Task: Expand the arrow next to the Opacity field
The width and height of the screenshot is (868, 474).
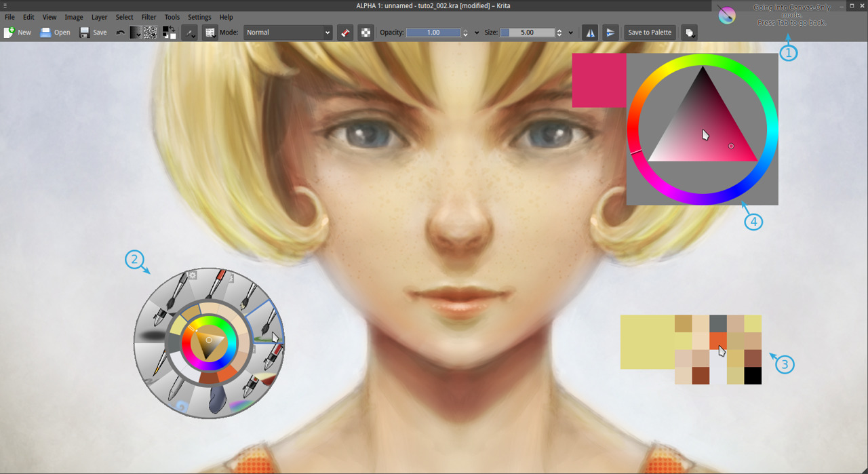Action: (x=477, y=33)
